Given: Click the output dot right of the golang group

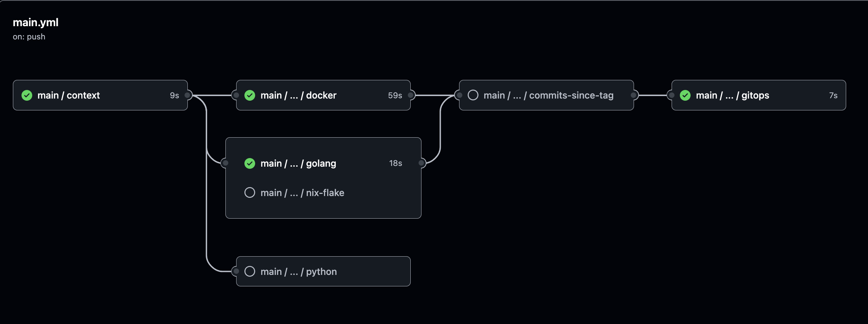Looking at the screenshot, I should (422, 163).
